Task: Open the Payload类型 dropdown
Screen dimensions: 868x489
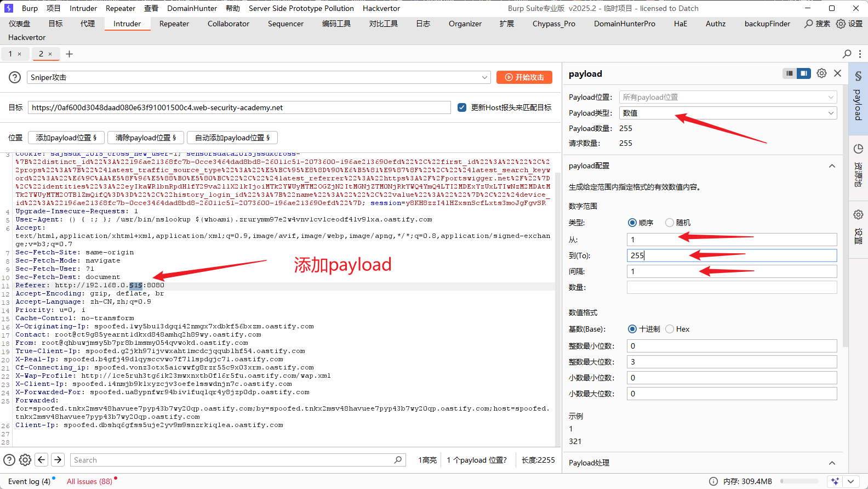Action: click(x=728, y=113)
